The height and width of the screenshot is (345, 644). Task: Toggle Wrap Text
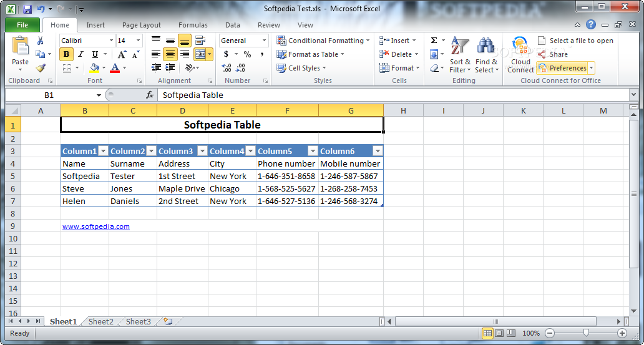click(x=200, y=41)
